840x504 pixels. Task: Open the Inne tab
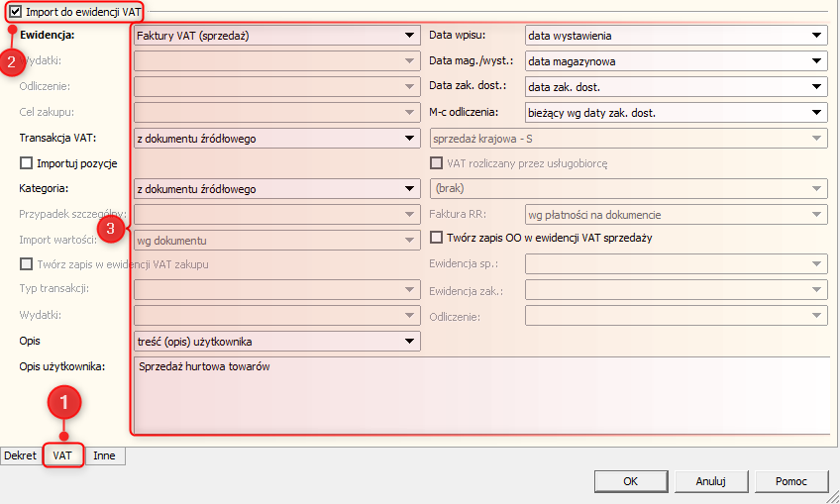point(104,455)
